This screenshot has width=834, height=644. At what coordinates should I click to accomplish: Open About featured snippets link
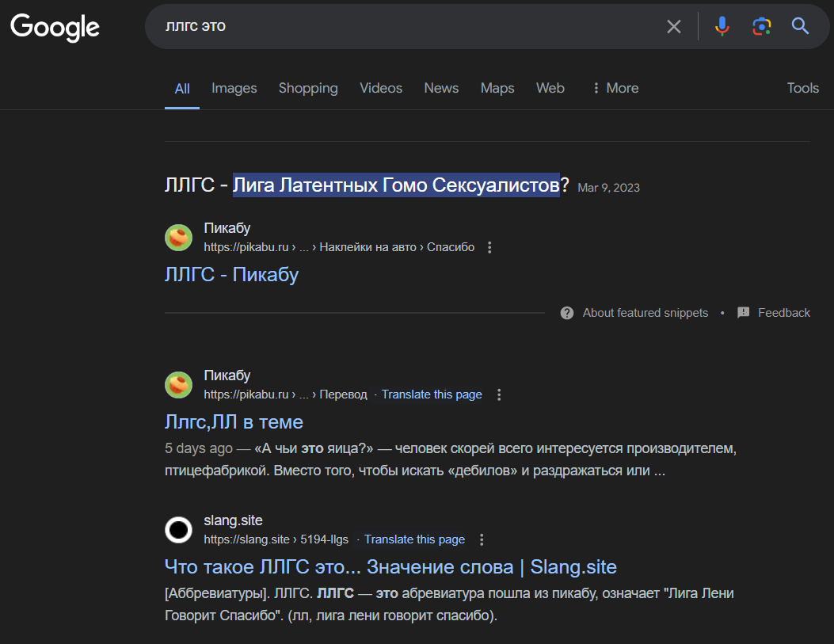click(x=645, y=313)
